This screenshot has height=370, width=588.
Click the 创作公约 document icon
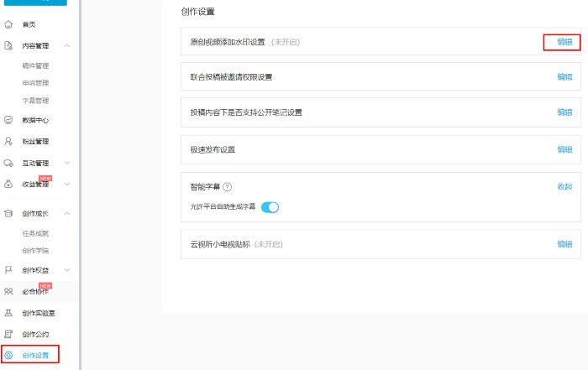8,334
